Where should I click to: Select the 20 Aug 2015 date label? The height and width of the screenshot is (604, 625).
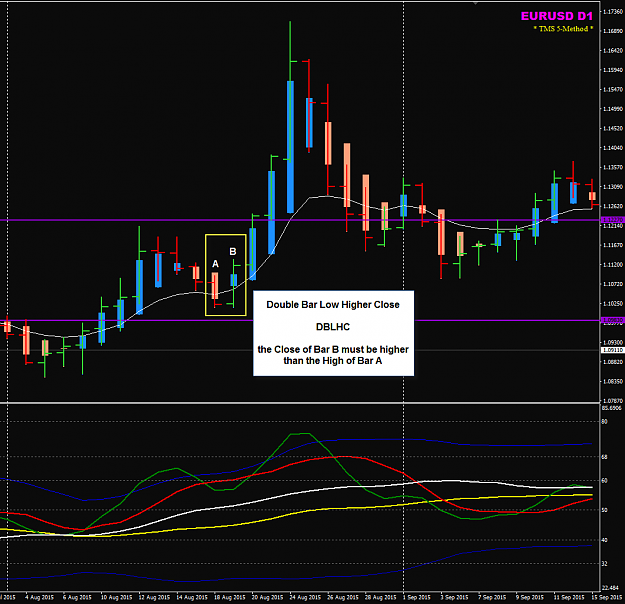pyautogui.click(x=267, y=597)
